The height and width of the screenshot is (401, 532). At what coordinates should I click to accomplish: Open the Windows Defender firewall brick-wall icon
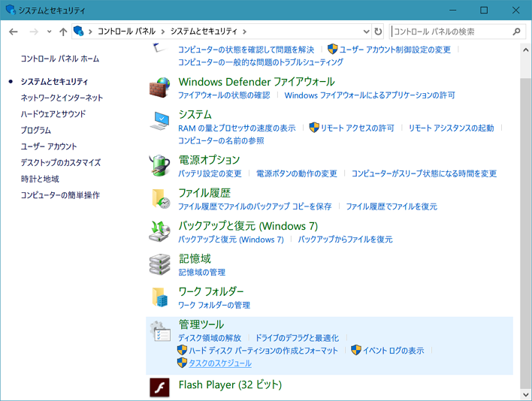[x=160, y=87]
